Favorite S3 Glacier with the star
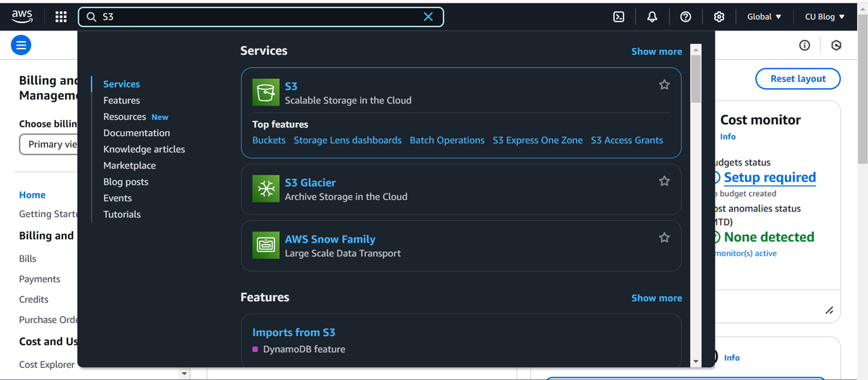The height and width of the screenshot is (380, 868). [664, 181]
